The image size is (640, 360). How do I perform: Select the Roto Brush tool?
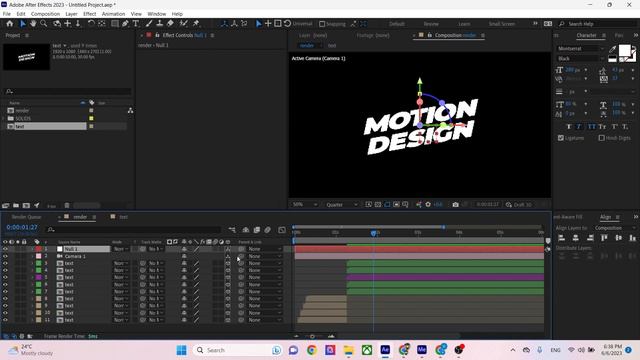pyautogui.click(x=184, y=24)
